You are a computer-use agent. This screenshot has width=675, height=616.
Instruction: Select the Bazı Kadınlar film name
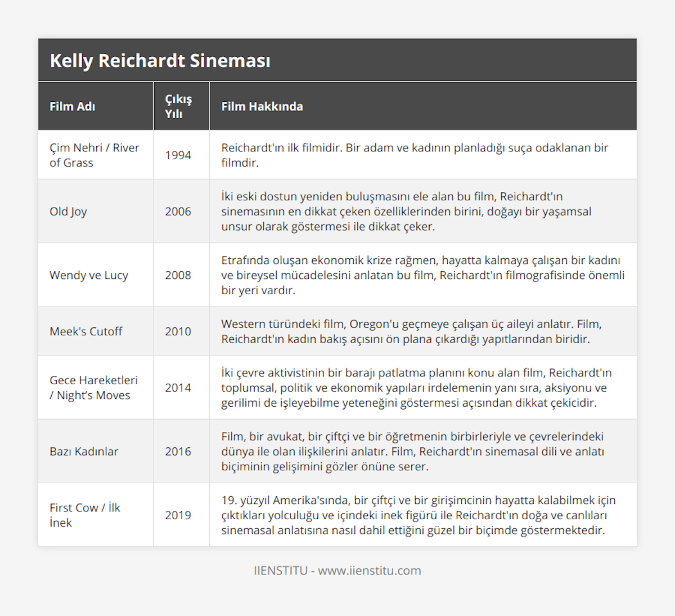tap(84, 451)
